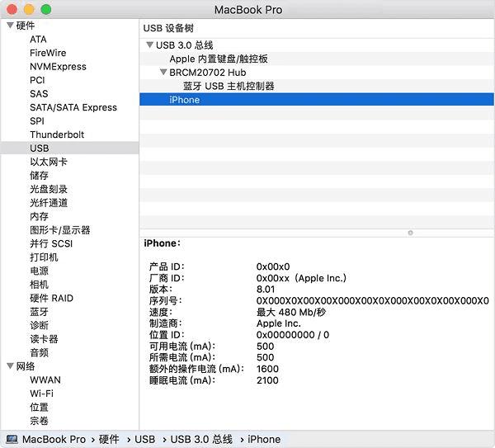
Task: Click the USB 3.0 总线 label in the tree
Action: tap(184, 45)
